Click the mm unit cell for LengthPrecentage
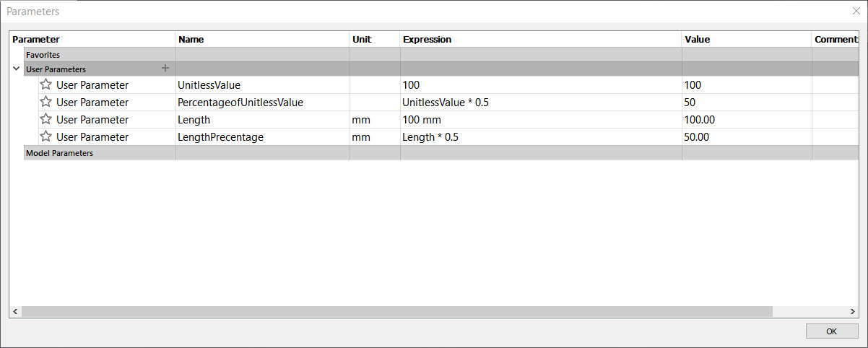This screenshot has width=868, height=348. 375,137
